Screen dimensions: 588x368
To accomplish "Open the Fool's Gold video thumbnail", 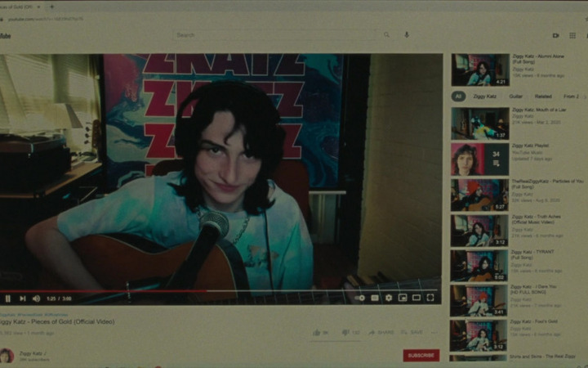I will tap(479, 335).
